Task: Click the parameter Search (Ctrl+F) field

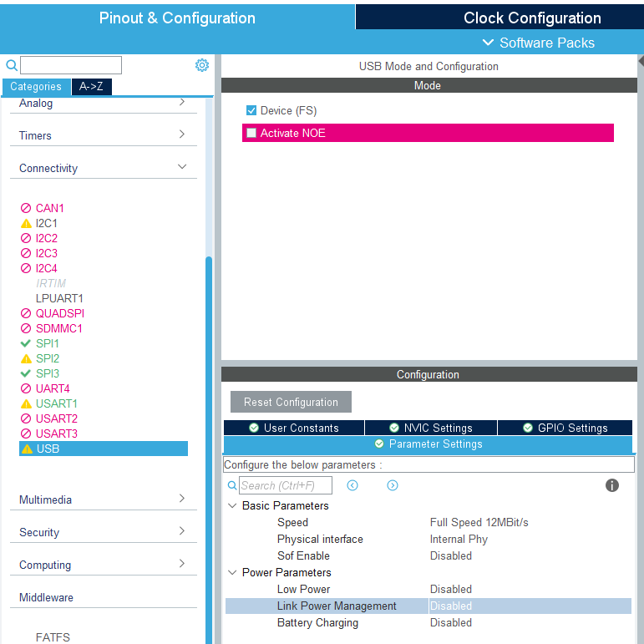Action: tap(286, 485)
